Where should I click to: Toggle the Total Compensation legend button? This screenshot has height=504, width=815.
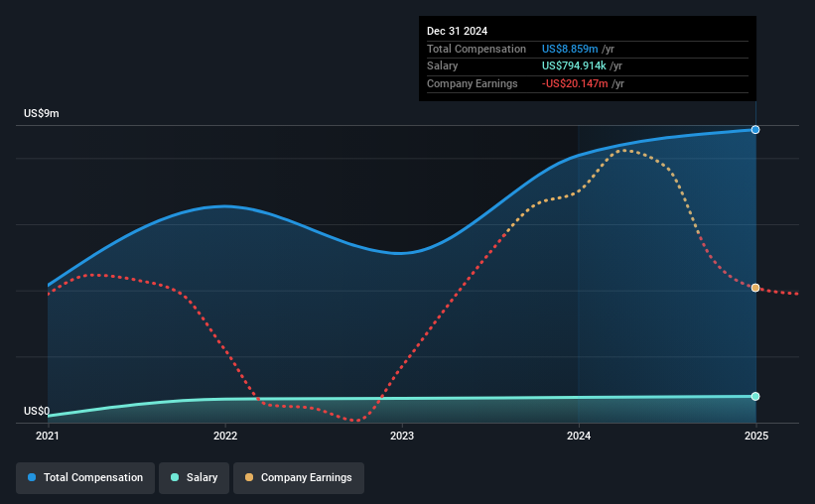[85, 477]
